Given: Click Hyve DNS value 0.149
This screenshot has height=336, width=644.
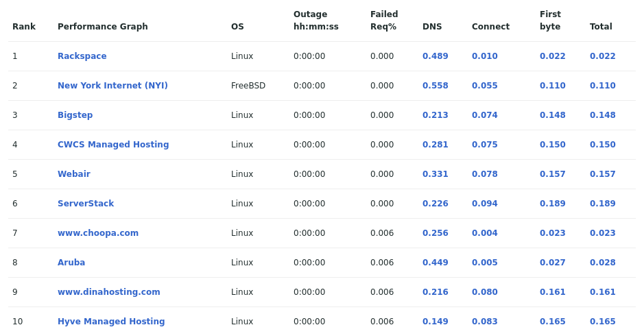Looking at the screenshot, I should pos(436,321).
